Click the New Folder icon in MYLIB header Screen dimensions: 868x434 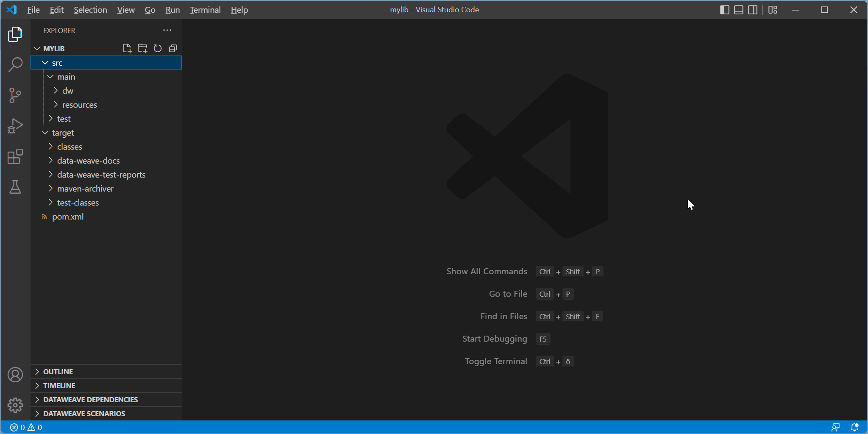click(x=142, y=48)
